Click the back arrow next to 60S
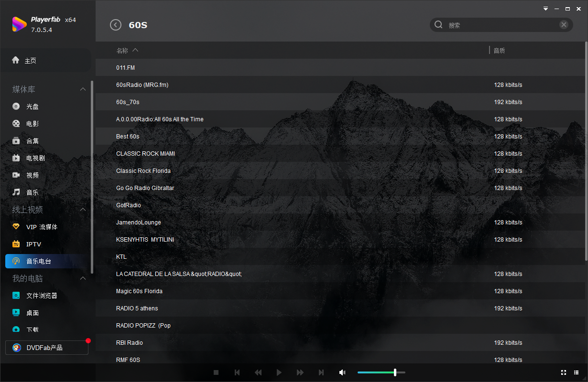Screen dimensions: 588x382 (x=116, y=25)
